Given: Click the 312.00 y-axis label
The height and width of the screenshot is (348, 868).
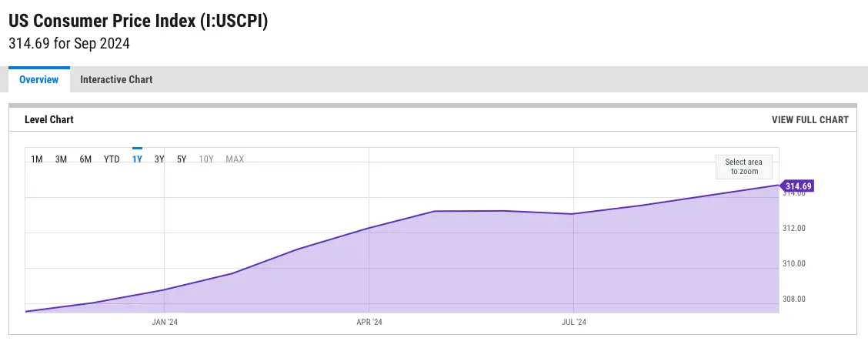Looking at the screenshot, I should point(794,228).
